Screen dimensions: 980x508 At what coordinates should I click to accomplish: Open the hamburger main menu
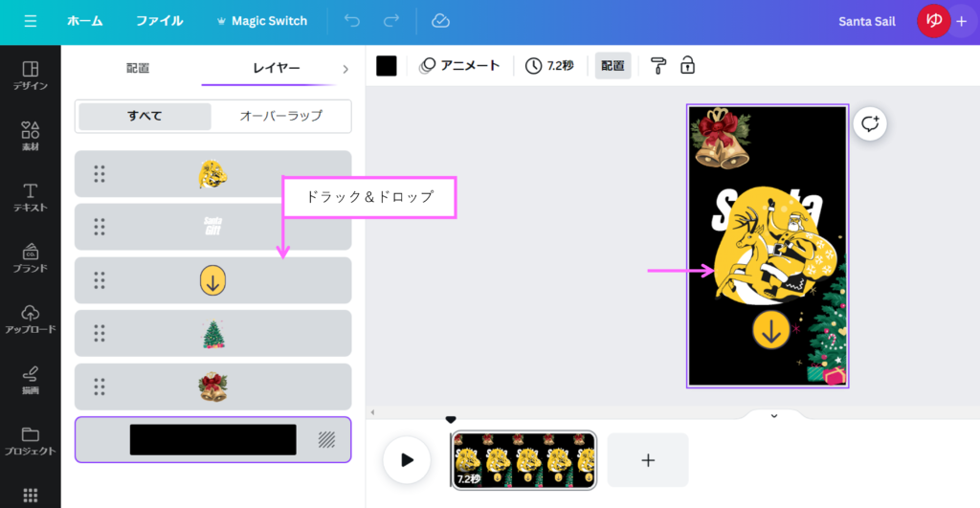point(30,21)
